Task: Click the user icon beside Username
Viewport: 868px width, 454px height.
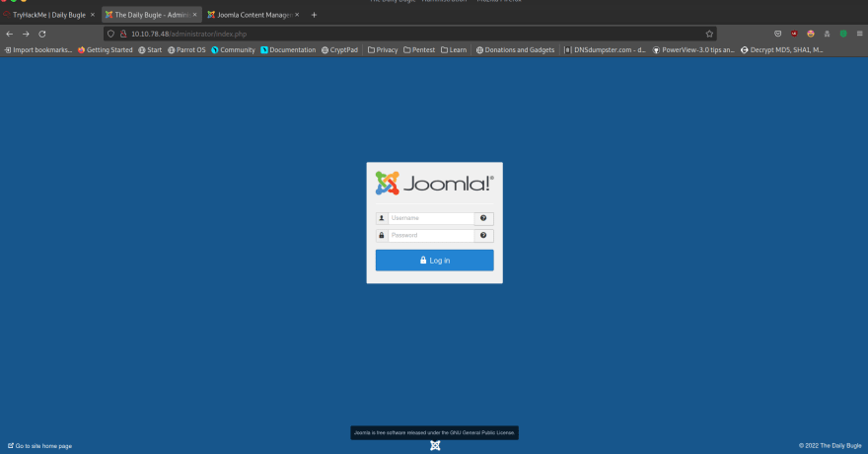Action: click(x=382, y=218)
